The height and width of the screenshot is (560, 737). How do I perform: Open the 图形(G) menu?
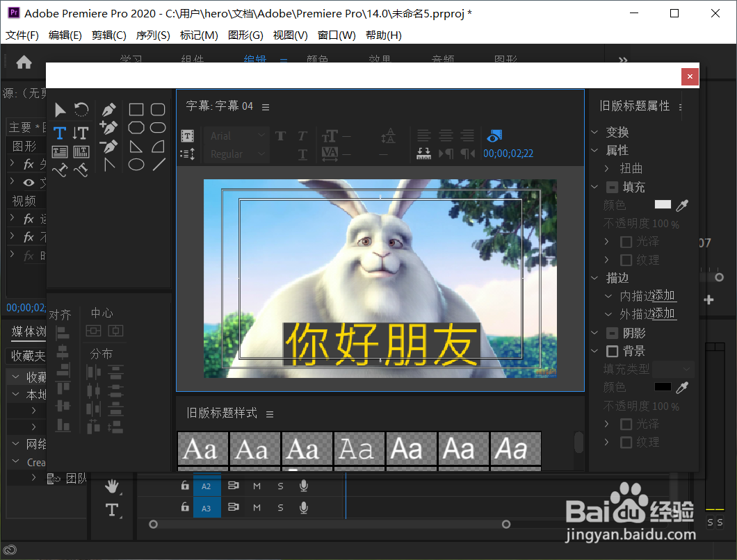[246, 35]
